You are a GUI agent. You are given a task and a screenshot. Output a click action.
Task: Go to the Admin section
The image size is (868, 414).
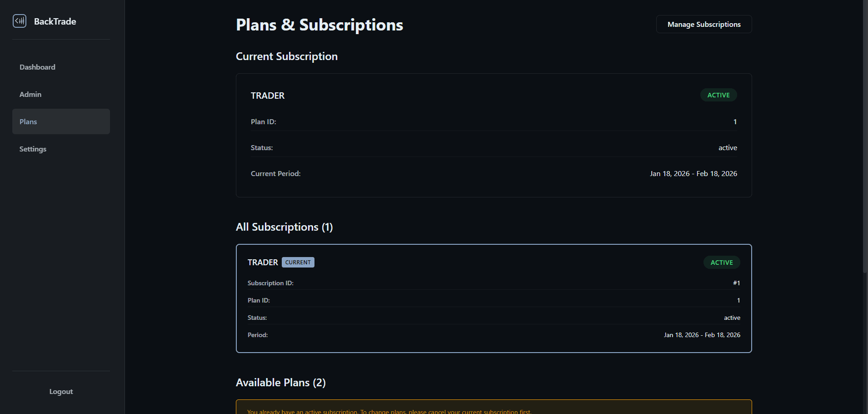coord(30,94)
